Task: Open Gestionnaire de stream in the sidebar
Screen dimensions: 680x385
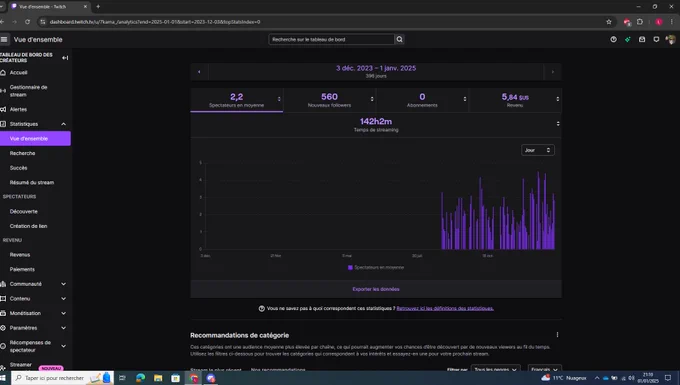Action: coord(28,91)
